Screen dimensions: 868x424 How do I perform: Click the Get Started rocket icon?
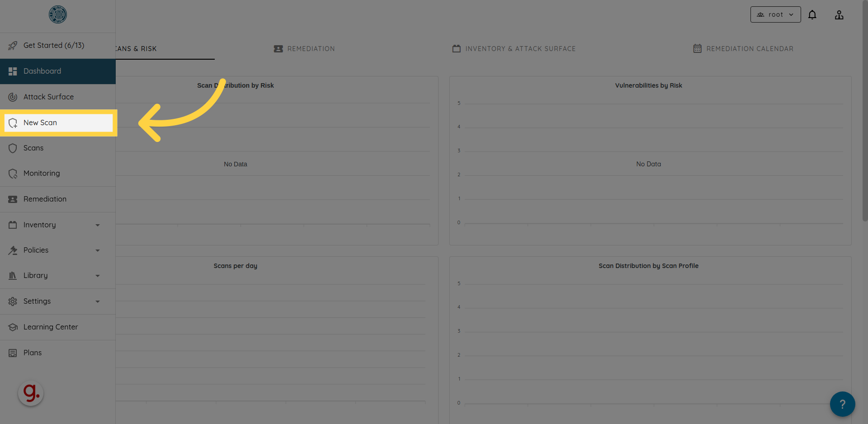(13, 46)
